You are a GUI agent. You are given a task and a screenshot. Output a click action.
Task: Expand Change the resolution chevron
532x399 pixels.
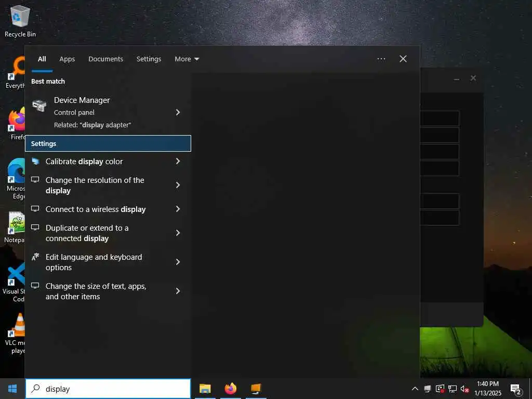(x=178, y=185)
